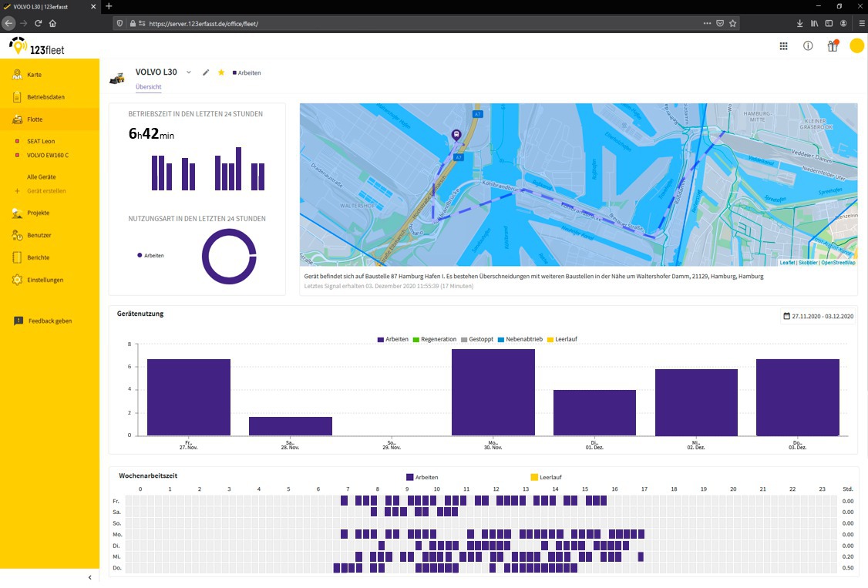Open the Einstellungen gear icon

tap(17, 280)
